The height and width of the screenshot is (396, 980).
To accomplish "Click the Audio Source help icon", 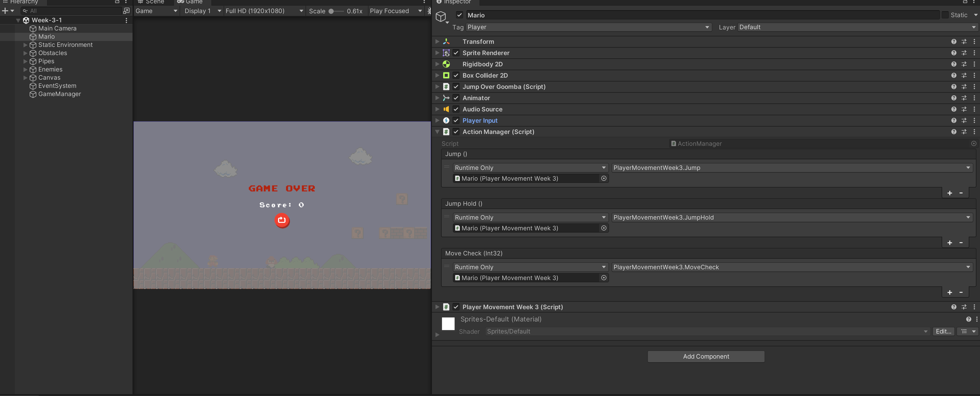I will point(953,109).
